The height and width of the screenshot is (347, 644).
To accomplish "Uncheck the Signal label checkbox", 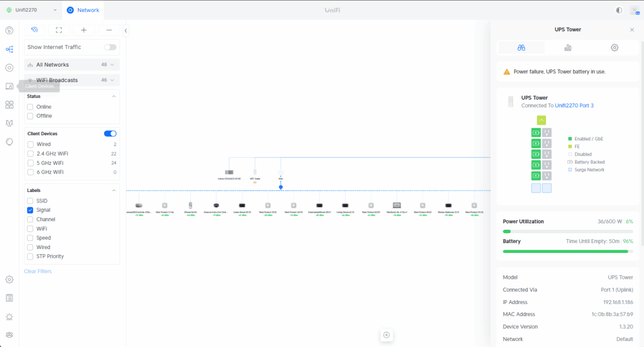I will pos(30,210).
